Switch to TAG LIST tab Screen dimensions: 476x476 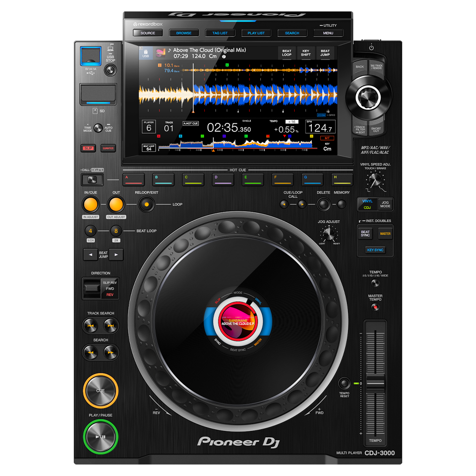tap(220, 33)
